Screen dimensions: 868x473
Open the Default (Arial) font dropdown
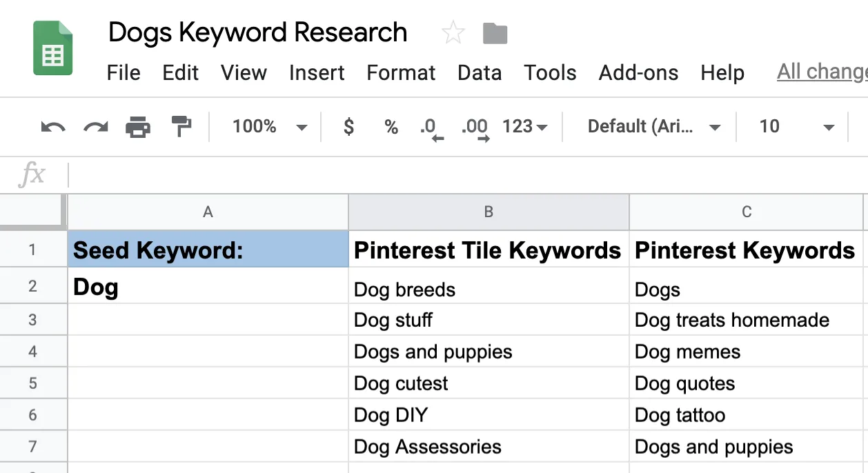click(x=653, y=127)
